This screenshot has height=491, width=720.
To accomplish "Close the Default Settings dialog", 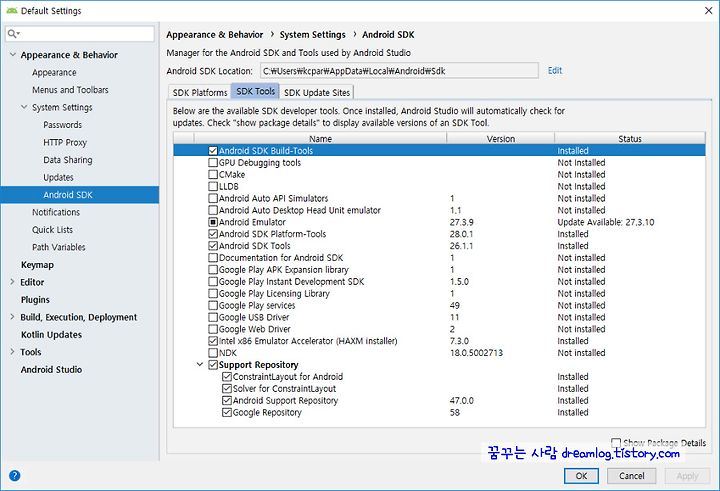I will click(709, 11).
